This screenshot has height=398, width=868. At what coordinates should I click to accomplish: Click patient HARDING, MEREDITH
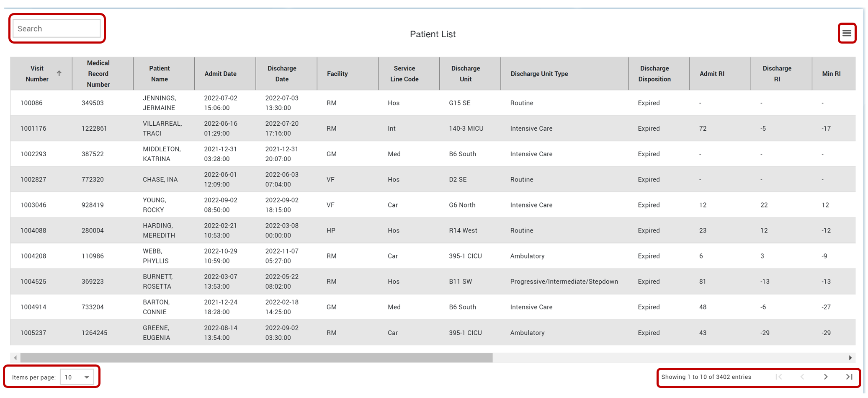point(159,231)
